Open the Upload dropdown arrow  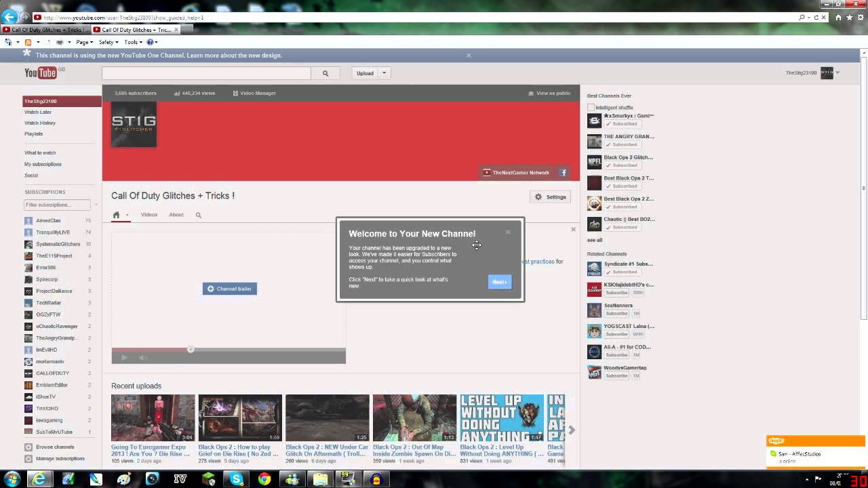click(x=384, y=73)
